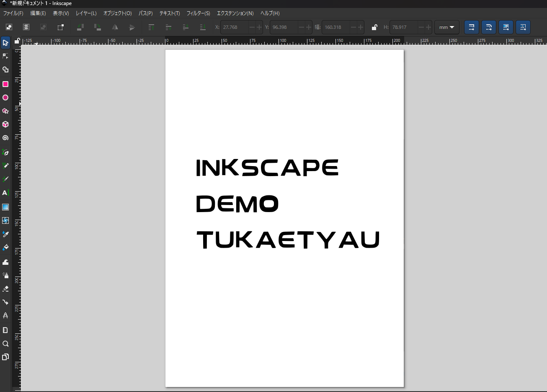Toggle guide lock at ruler corner
This screenshot has height=392, width=547.
pyautogui.click(x=17, y=41)
